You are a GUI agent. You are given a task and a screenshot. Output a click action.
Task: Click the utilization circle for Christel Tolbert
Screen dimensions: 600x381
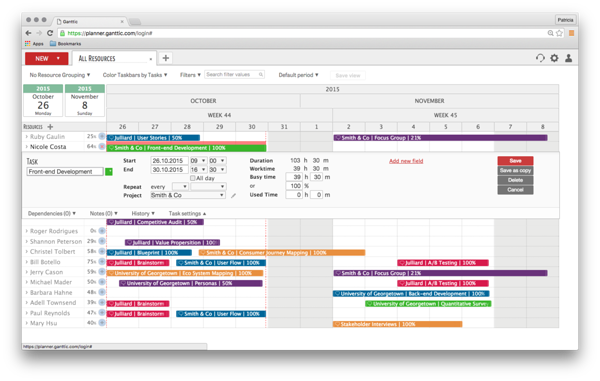coord(102,251)
